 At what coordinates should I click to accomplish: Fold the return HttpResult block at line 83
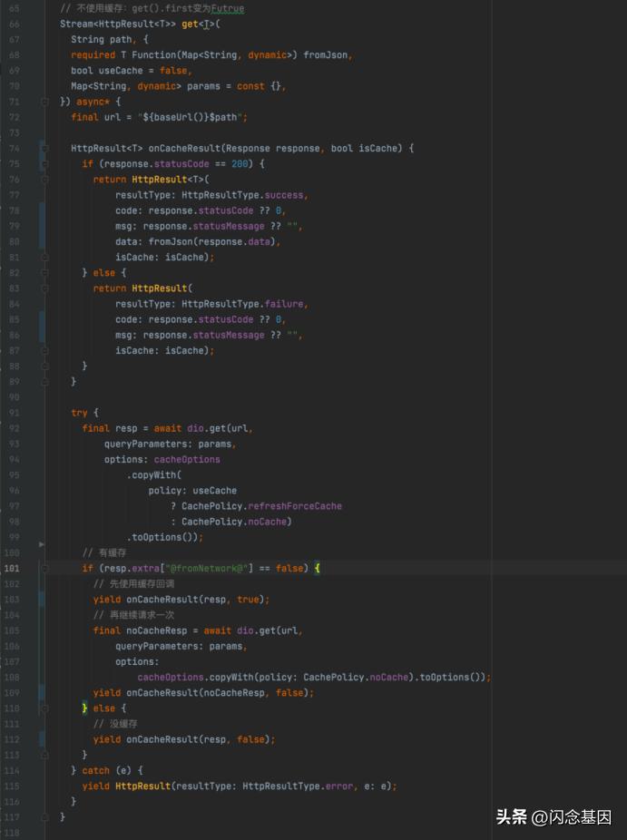click(45, 288)
